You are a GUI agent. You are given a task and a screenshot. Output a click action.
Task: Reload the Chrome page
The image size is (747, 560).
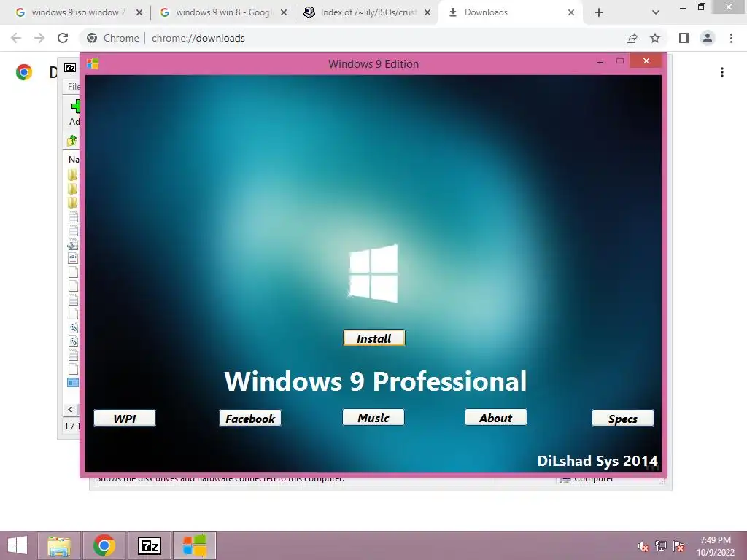(63, 38)
